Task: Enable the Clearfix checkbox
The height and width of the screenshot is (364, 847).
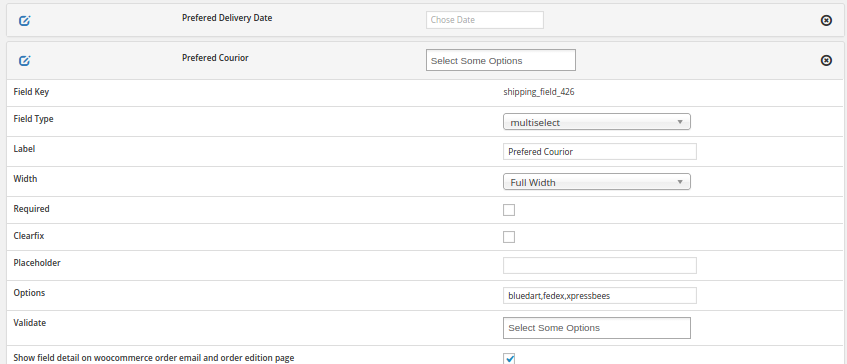Action: pos(509,237)
